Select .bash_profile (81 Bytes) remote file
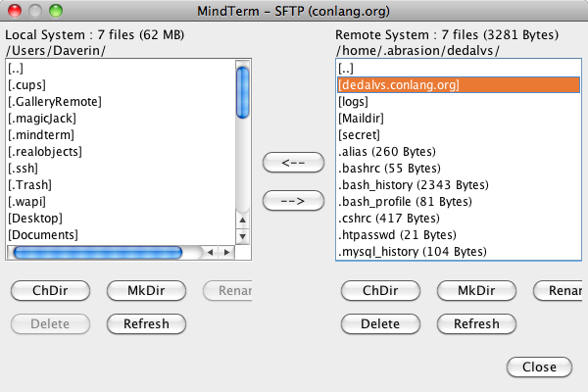Screen dimensions: 588x392 459,202
